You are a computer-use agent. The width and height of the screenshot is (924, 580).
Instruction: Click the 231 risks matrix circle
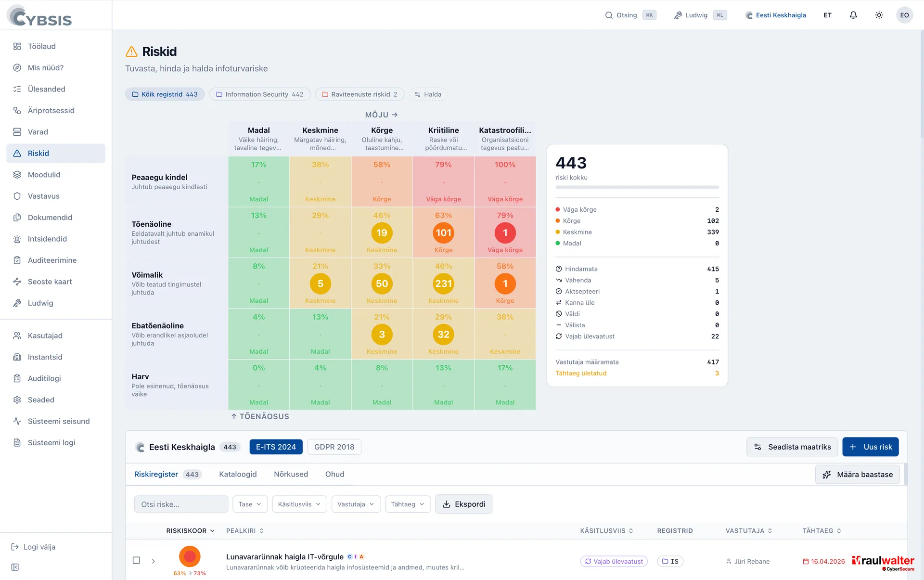pyautogui.click(x=443, y=284)
